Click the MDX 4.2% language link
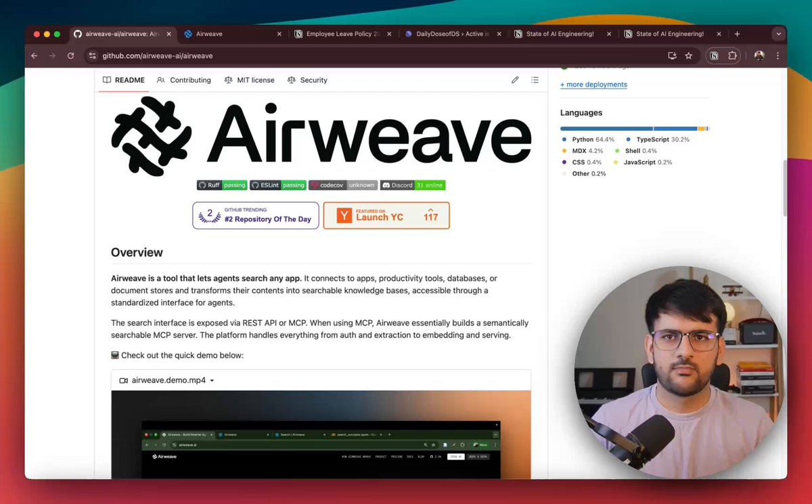Viewport: 812px width, 504px height. (583, 151)
